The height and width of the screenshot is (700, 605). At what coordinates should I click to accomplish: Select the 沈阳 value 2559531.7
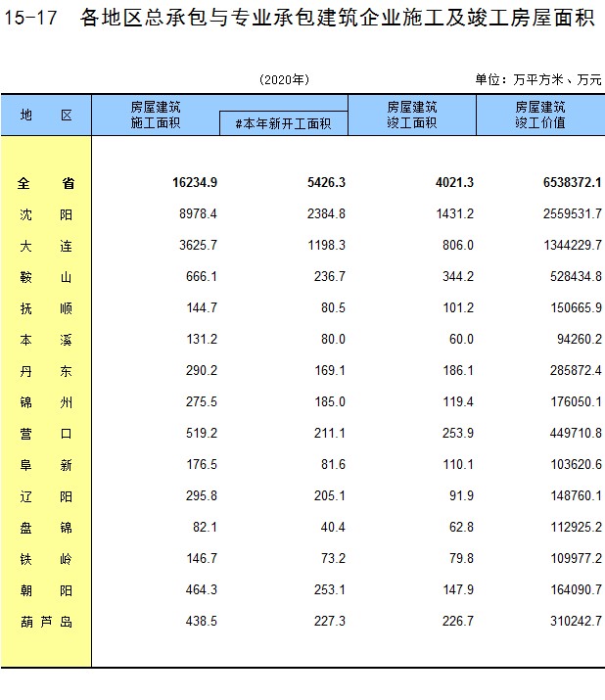pos(573,213)
